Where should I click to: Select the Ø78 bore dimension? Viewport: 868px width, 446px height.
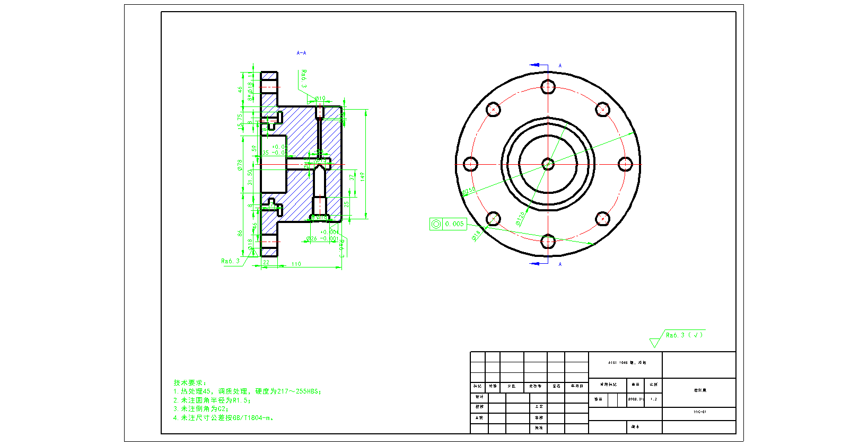tap(240, 165)
